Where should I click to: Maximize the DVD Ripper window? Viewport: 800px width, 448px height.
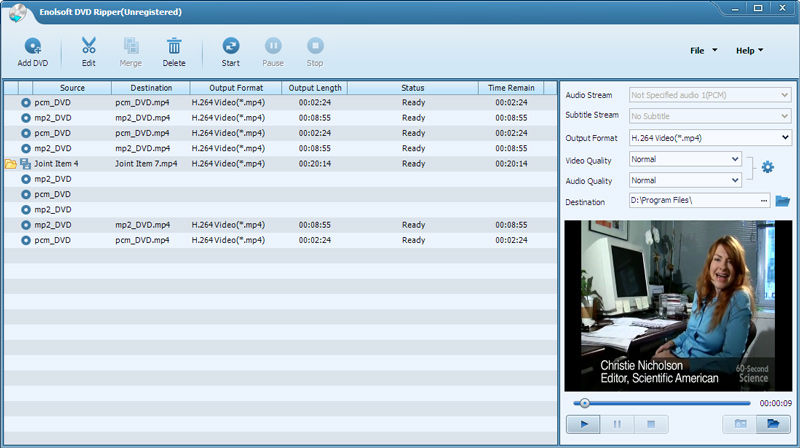[758, 9]
